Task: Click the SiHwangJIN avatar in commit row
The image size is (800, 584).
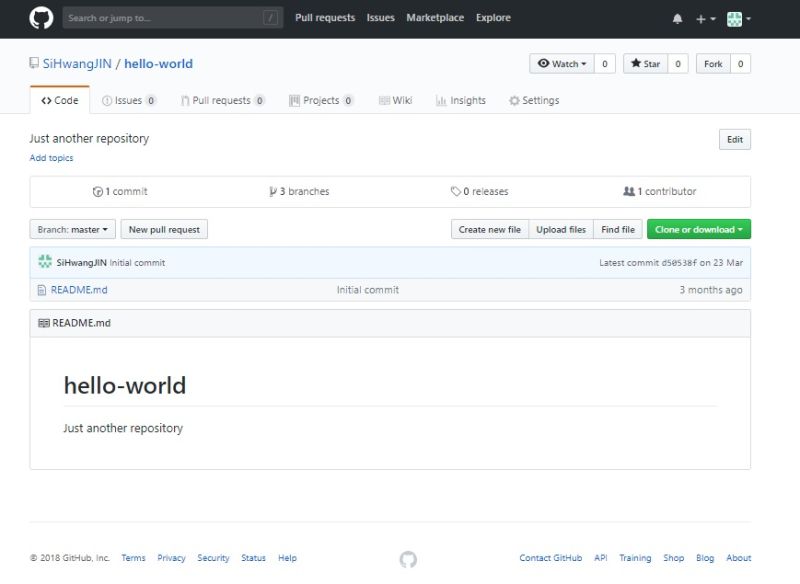Action: [45, 262]
